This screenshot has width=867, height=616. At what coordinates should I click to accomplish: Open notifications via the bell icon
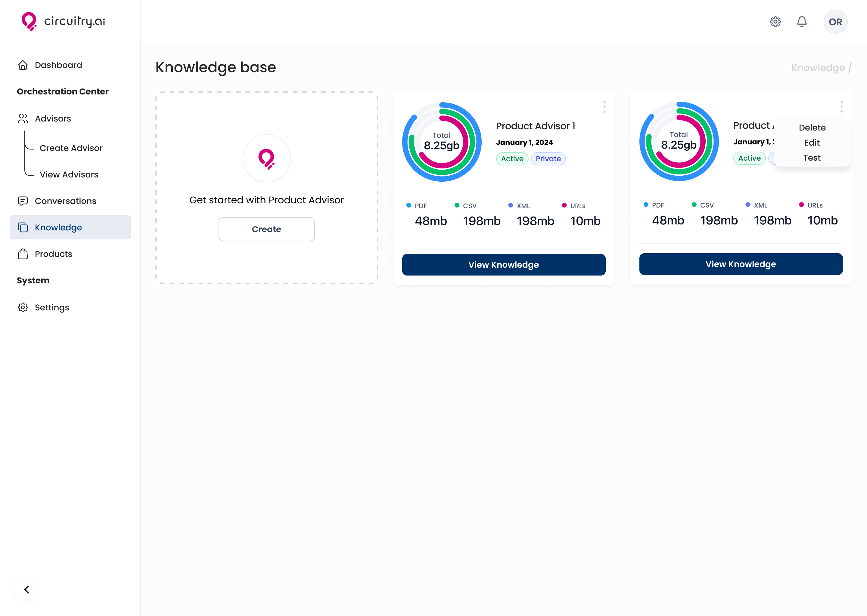[802, 22]
